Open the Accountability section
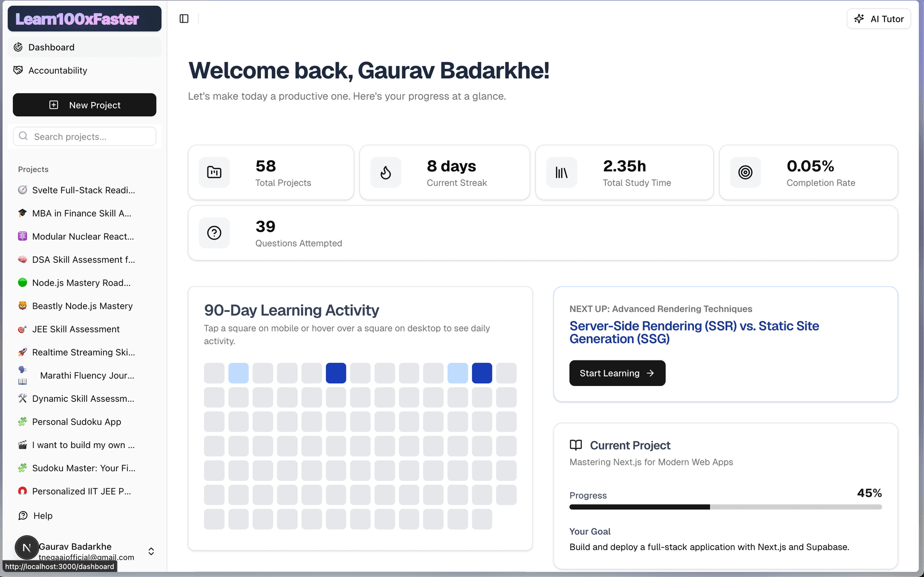This screenshot has height=577, width=924. click(x=58, y=70)
